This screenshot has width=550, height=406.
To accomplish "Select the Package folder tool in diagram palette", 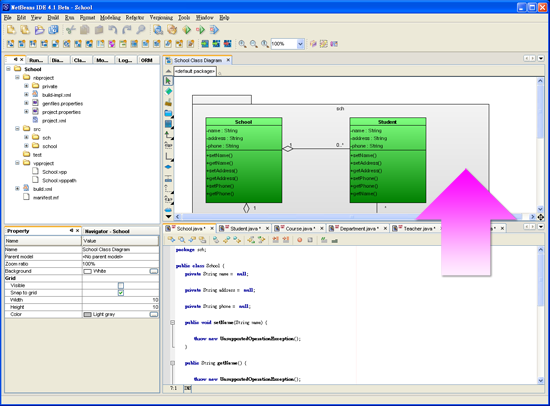I will [168, 113].
